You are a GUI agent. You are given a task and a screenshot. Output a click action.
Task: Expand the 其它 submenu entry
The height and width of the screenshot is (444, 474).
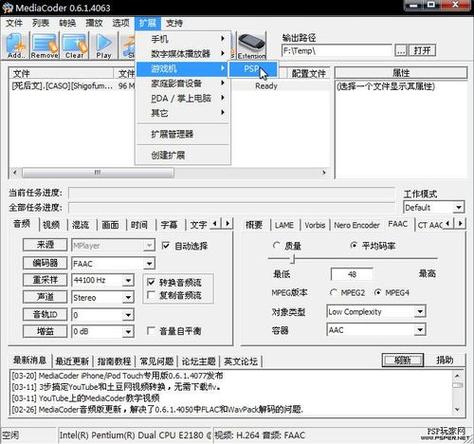click(x=183, y=113)
